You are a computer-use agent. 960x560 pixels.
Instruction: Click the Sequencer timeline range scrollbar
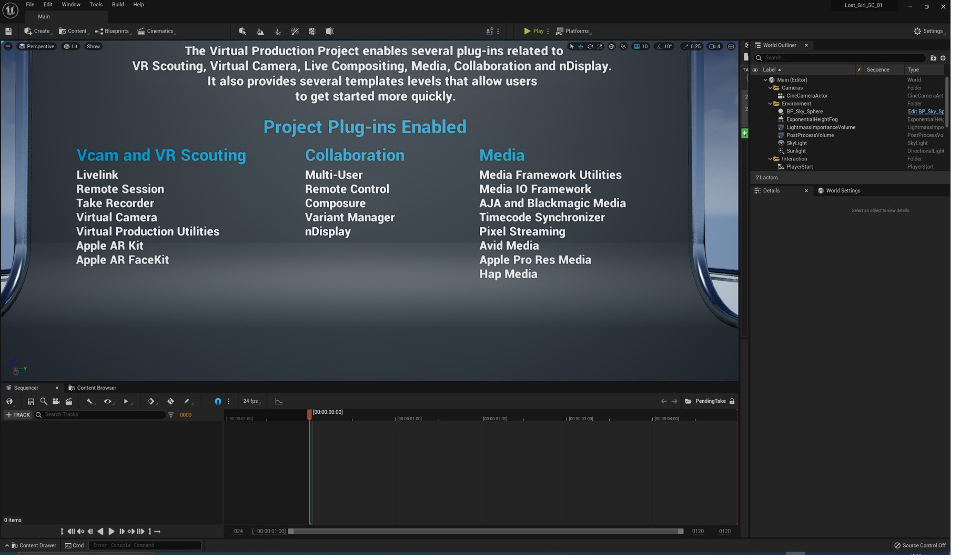(486, 532)
